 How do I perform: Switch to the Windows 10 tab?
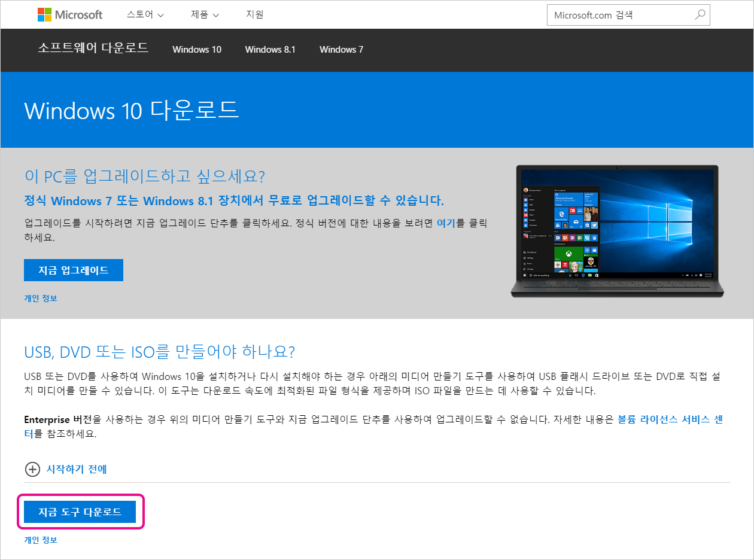pyautogui.click(x=197, y=50)
